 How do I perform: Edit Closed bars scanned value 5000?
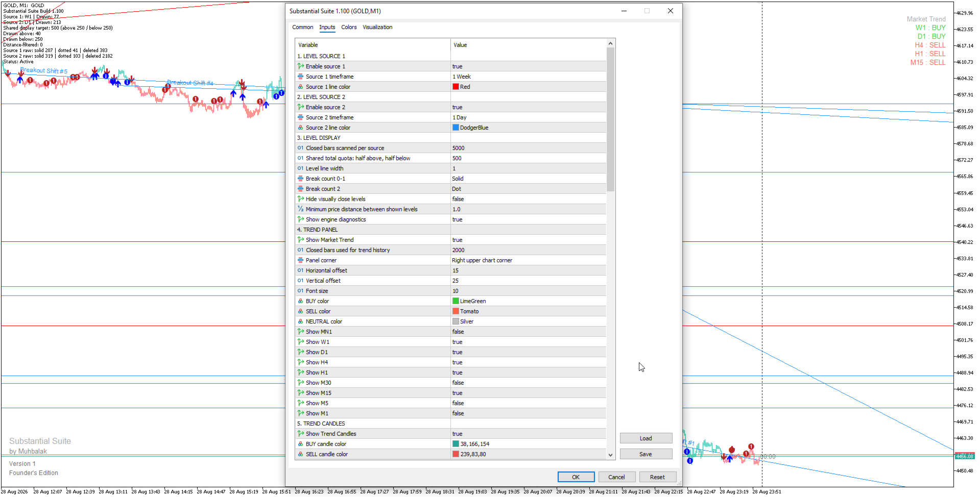tap(528, 148)
